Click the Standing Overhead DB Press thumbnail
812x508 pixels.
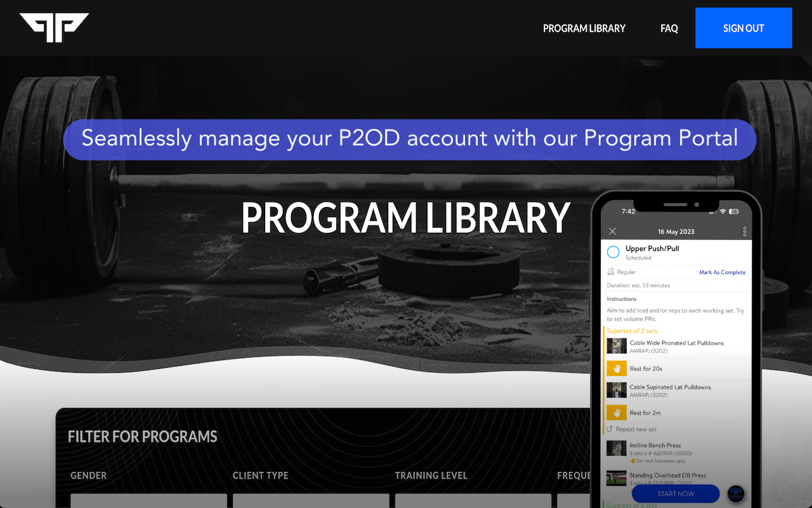(x=617, y=478)
